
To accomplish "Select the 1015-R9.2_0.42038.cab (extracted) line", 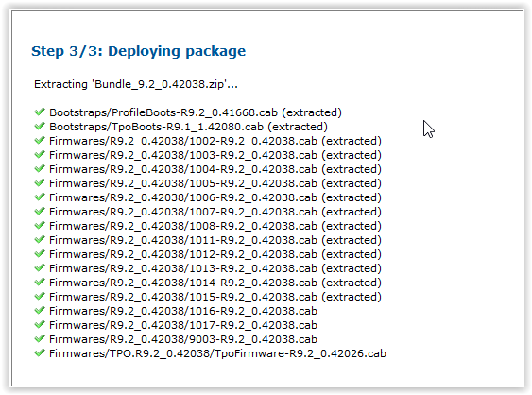I will [x=215, y=297].
